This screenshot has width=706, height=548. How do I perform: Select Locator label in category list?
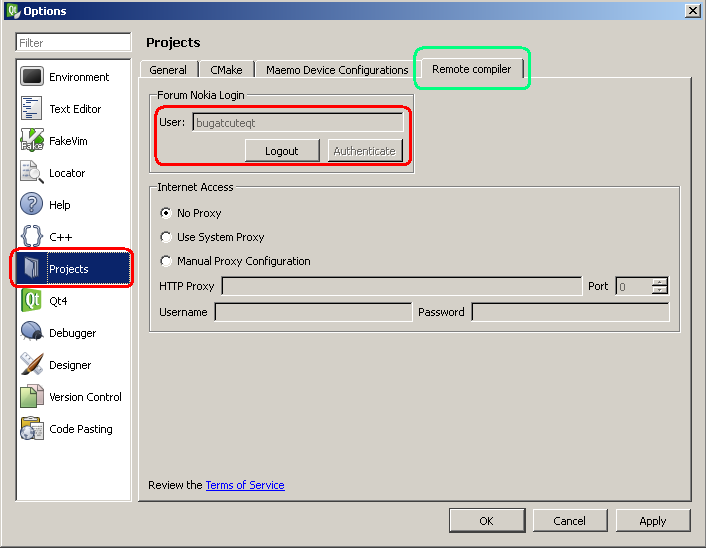tap(67, 173)
